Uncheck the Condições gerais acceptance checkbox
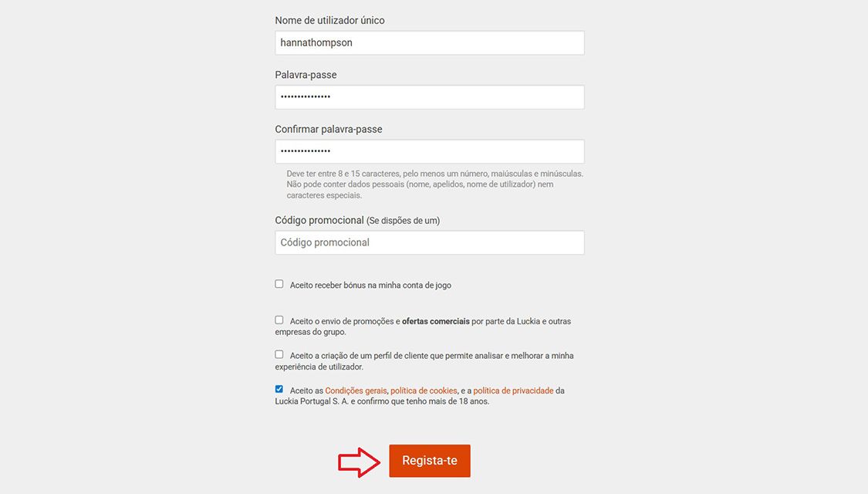The height and width of the screenshot is (494, 868). (x=279, y=388)
